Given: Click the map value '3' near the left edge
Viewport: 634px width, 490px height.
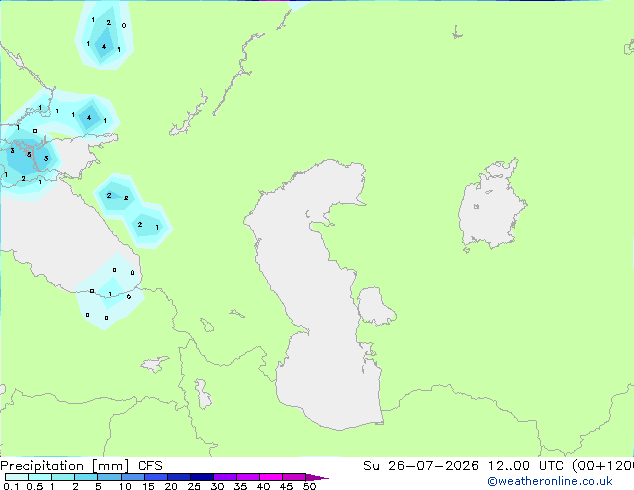Looking at the screenshot, I should click(13, 151).
